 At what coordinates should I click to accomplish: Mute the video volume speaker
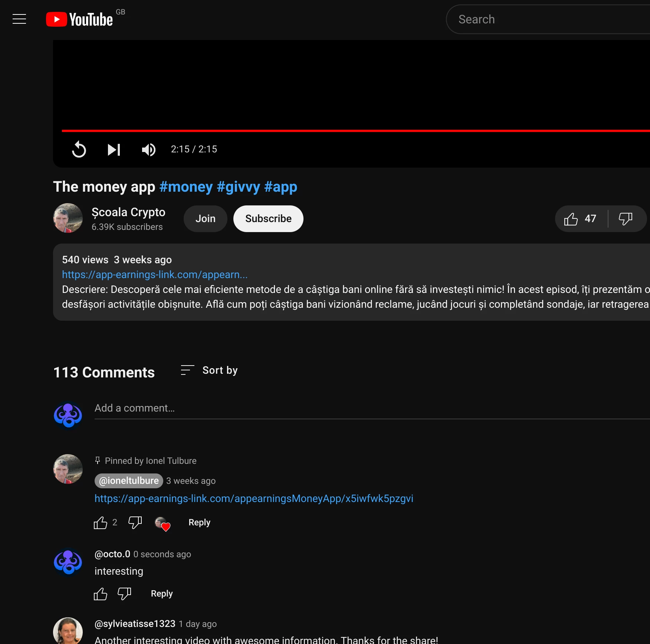(x=148, y=149)
